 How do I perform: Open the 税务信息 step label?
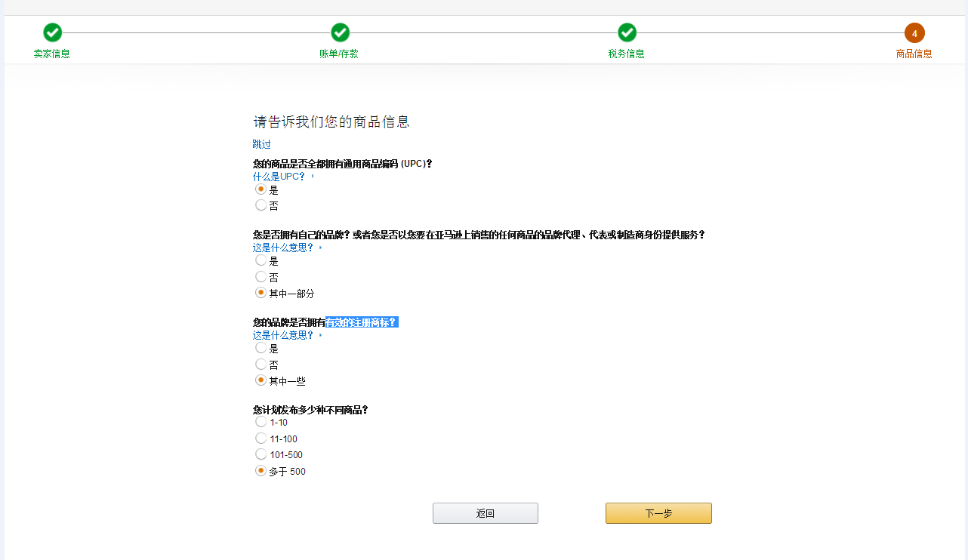coord(627,54)
